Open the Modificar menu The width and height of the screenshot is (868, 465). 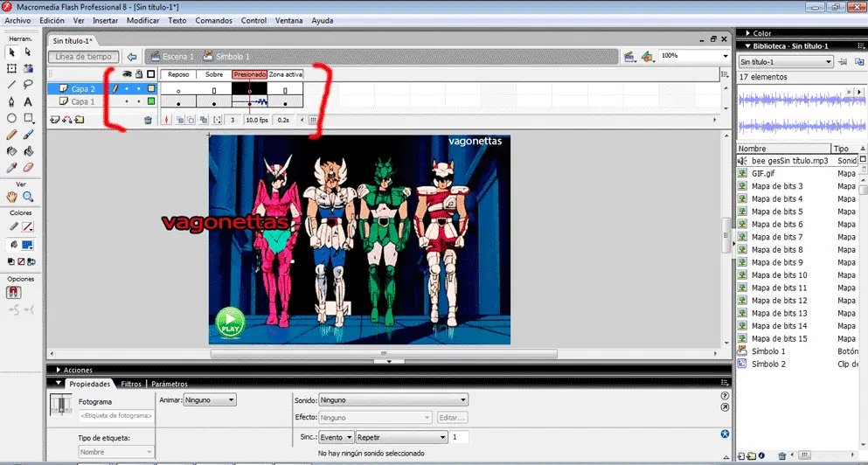pyautogui.click(x=142, y=20)
